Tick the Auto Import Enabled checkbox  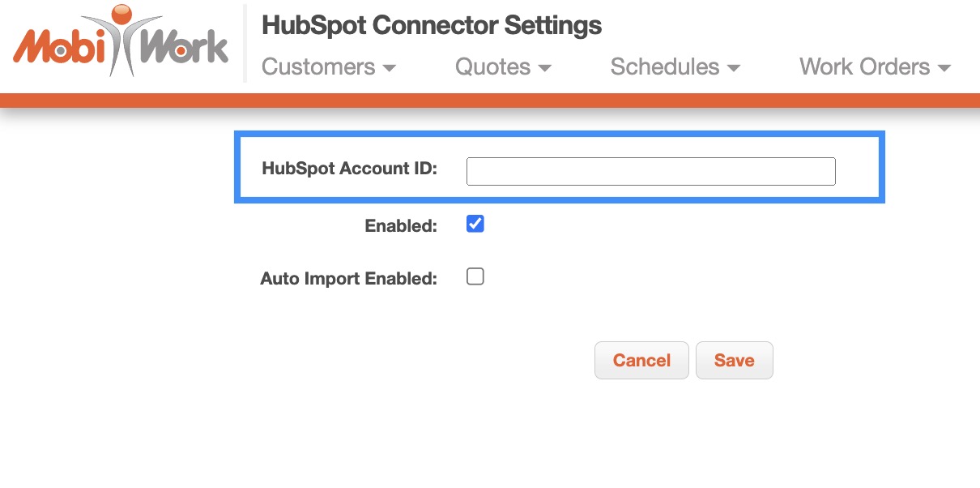tap(475, 277)
